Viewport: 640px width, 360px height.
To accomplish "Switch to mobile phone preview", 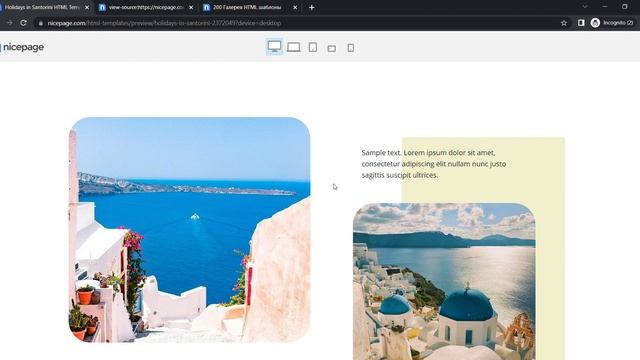I will (x=351, y=48).
